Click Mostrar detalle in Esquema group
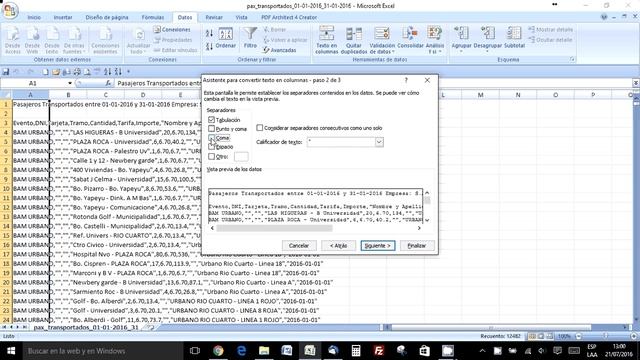 551,30
